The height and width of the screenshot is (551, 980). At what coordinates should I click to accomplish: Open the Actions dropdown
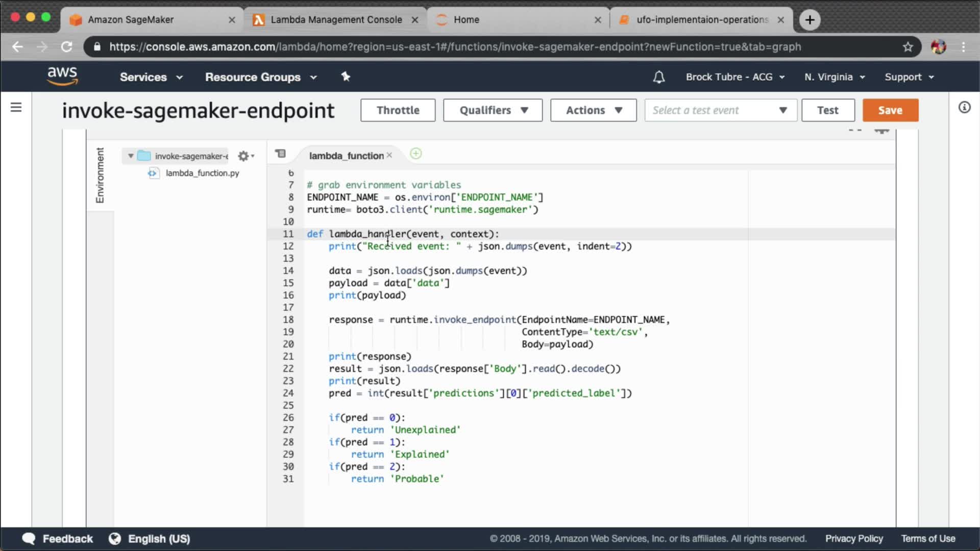(x=593, y=110)
